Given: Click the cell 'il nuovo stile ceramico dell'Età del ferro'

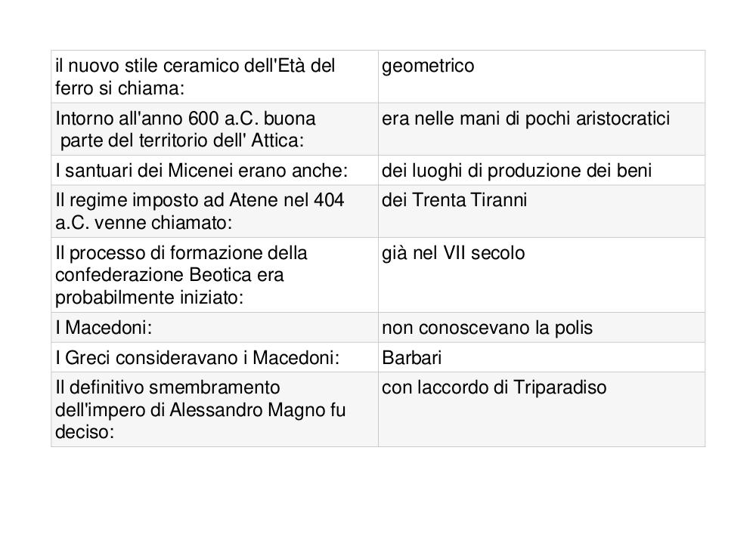Looking at the screenshot, I should [215, 76].
